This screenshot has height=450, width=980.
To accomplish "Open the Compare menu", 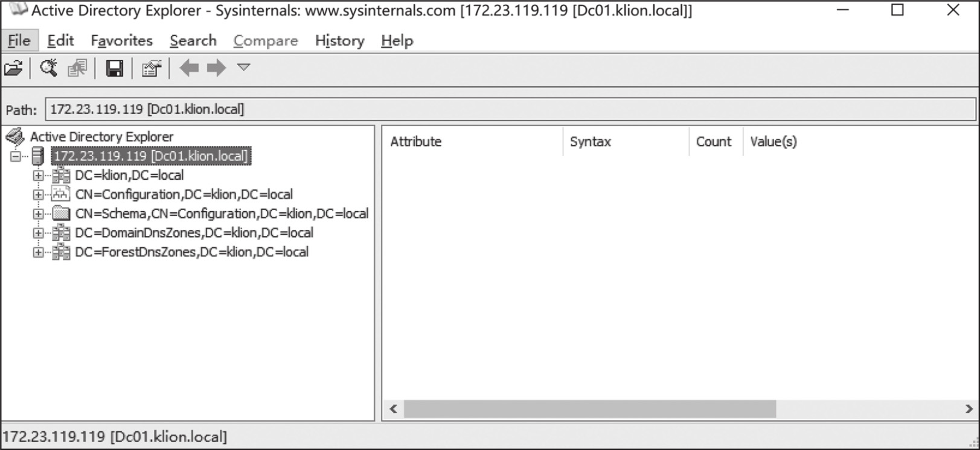I will click(266, 40).
